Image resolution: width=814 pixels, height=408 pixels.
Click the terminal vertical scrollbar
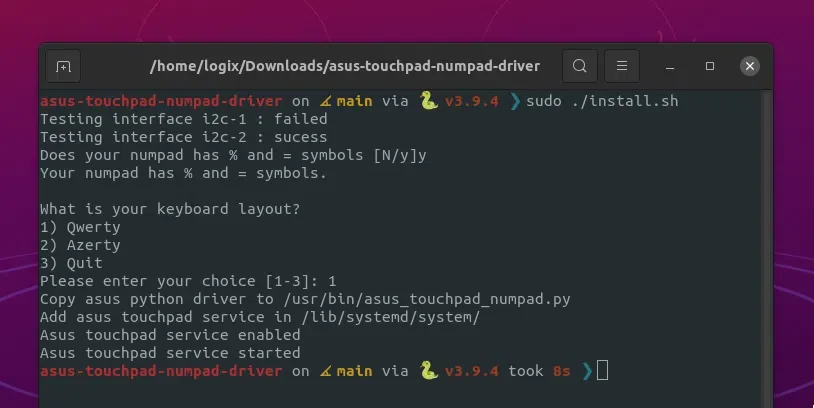[x=765, y=249]
